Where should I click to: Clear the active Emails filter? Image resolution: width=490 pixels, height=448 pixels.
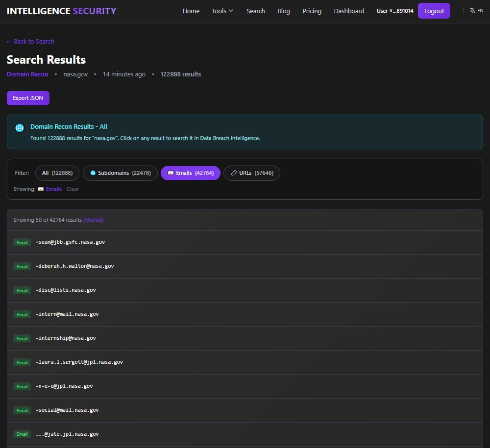(x=73, y=189)
